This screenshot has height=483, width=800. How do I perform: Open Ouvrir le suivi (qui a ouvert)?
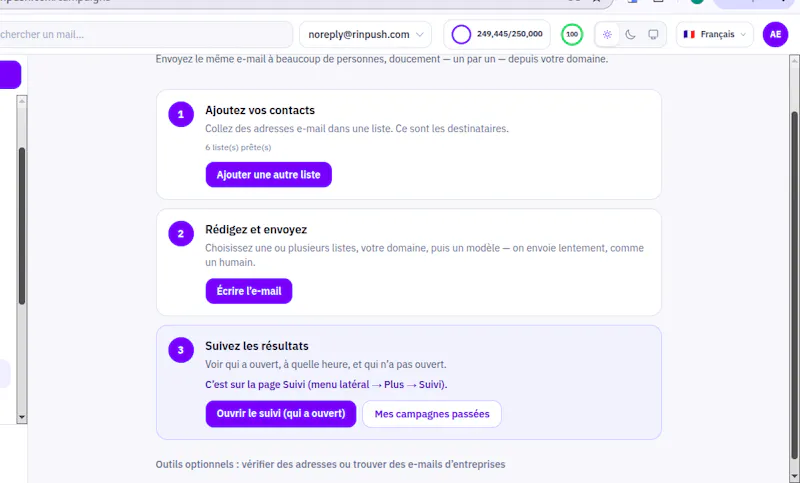[281, 414]
